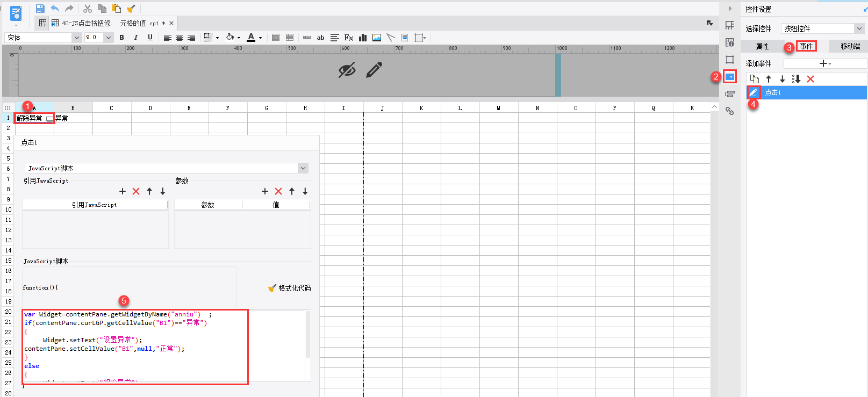Open the cell attributes sidebar panel
This screenshot has width=868, height=397.
[x=730, y=42]
